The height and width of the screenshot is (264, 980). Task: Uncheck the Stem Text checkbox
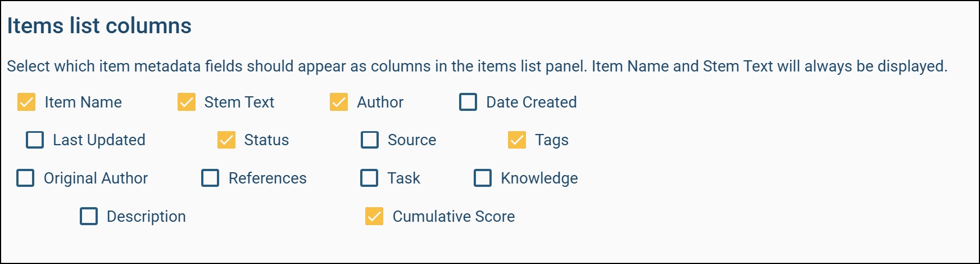click(187, 102)
